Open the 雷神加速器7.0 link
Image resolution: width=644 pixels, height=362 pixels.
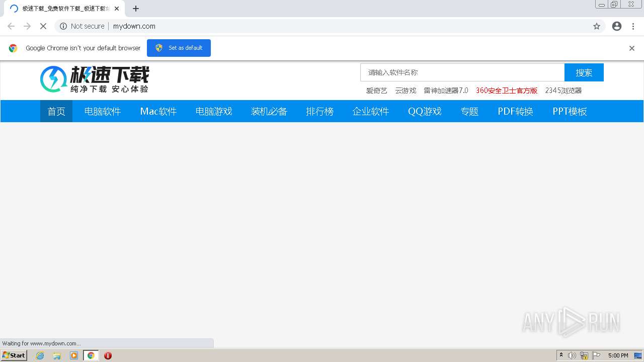[x=446, y=90]
